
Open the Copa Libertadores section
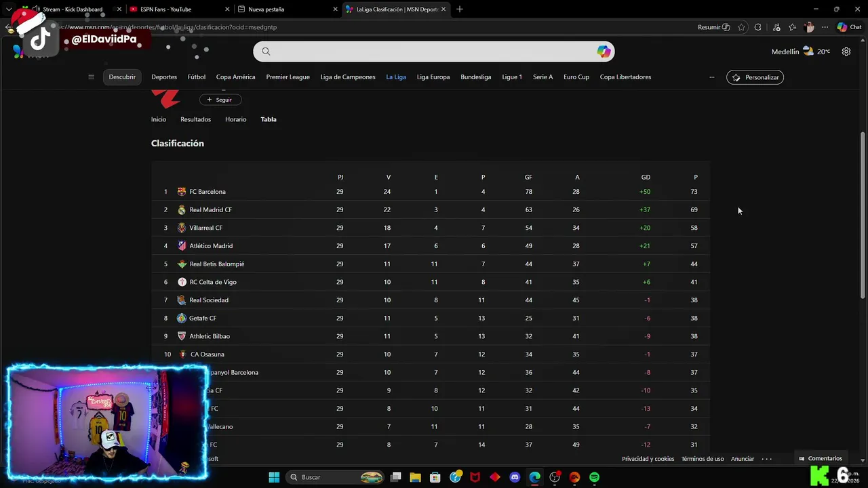click(x=625, y=77)
